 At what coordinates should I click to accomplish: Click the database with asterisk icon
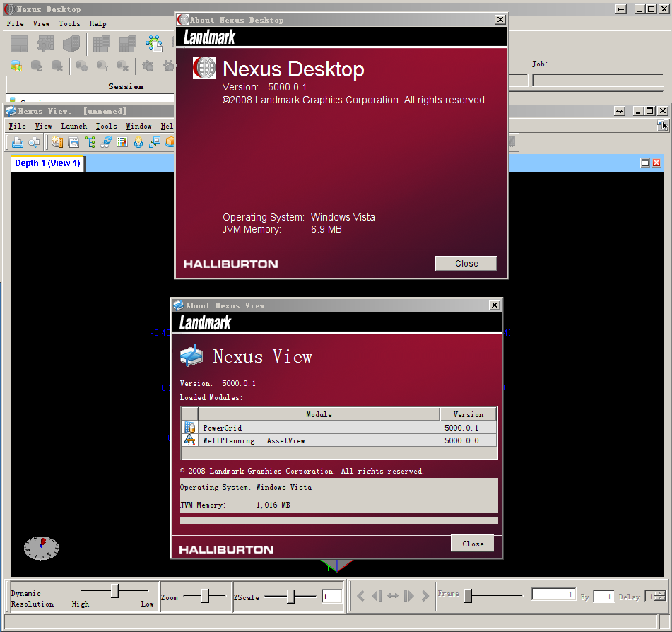tap(57, 66)
